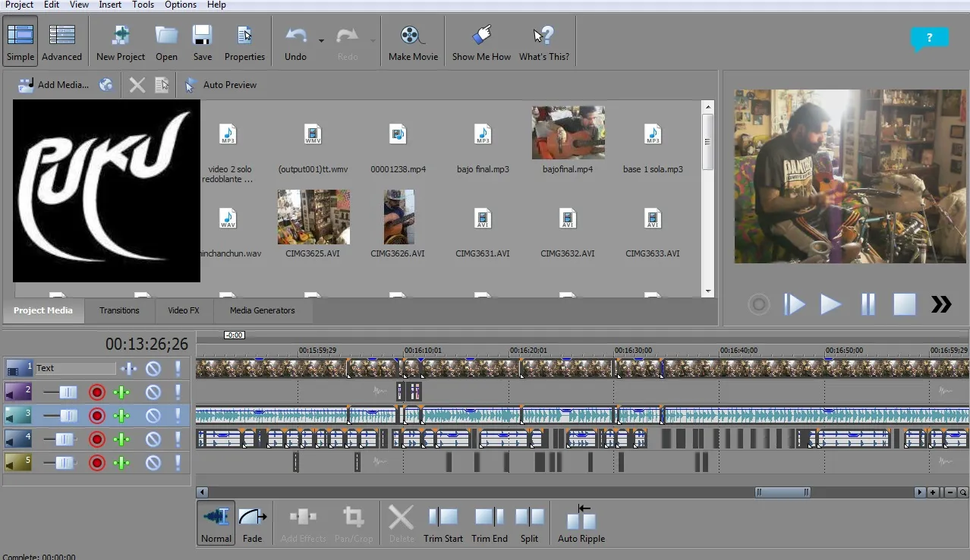Open the Project menu
The width and height of the screenshot is (970, 560).
(x=20, y=5)
